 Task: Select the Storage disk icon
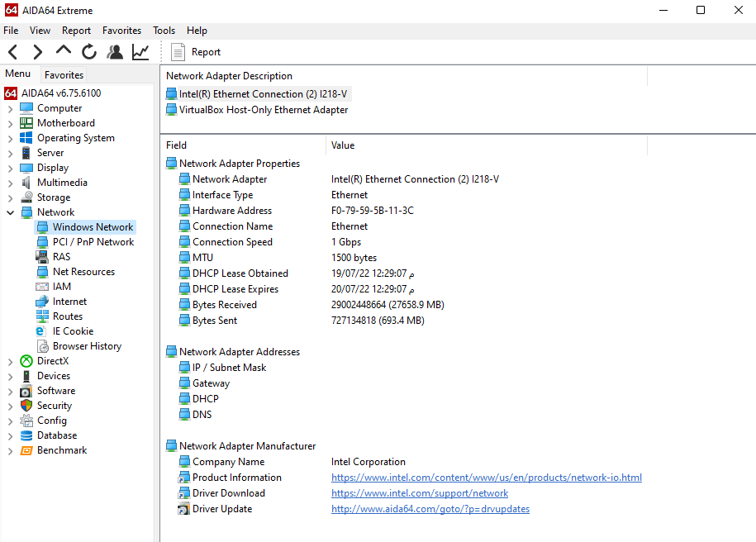coord(26,197)
